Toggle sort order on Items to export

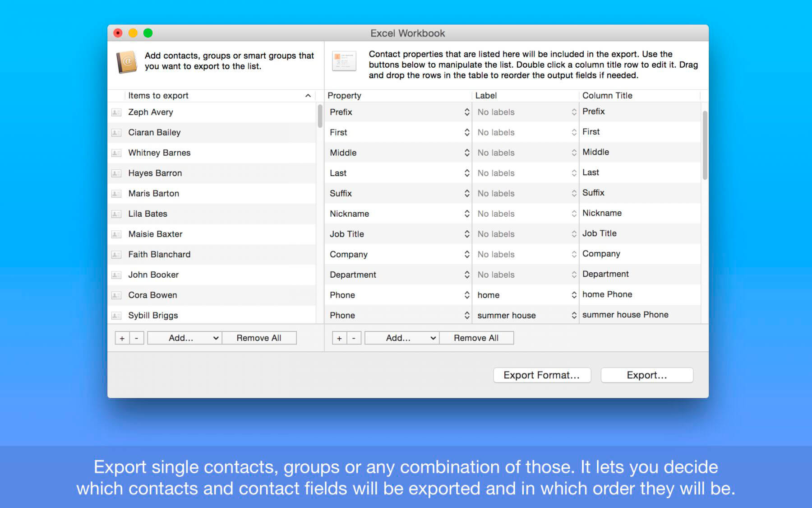pyautogui.click(x=308, y=96)
